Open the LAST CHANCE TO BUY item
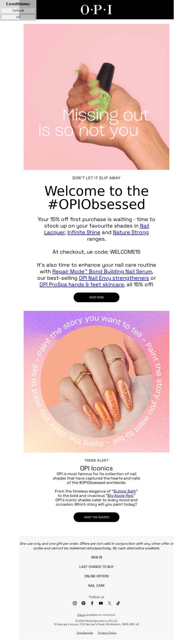The image size is (193, 644). (96, 567)
